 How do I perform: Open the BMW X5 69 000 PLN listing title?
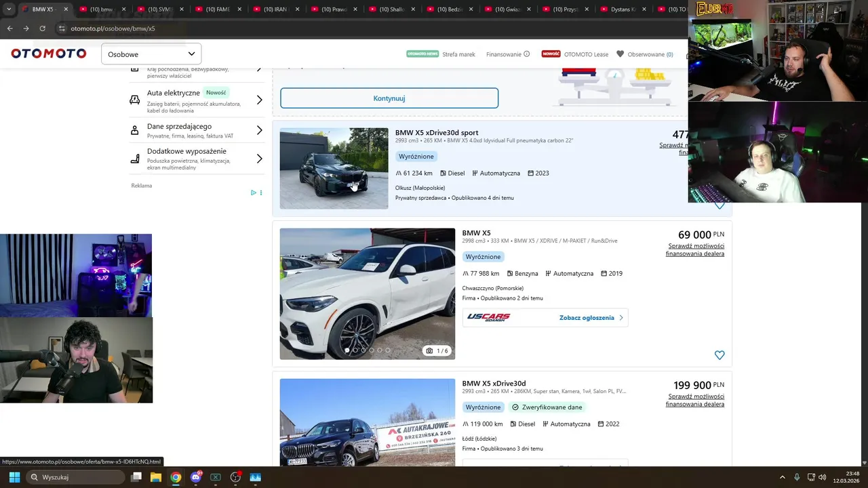[476, 233]
